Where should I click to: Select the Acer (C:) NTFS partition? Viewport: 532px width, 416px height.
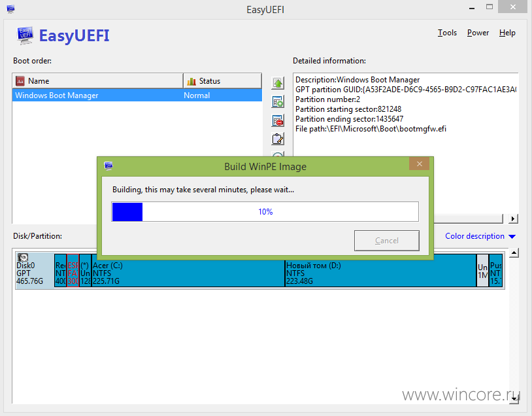pos(188,270)
